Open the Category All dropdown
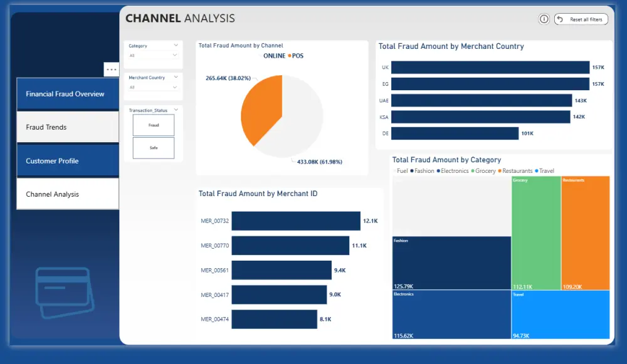Viewport: 627px width, 364px height. (x=153, y=56)
